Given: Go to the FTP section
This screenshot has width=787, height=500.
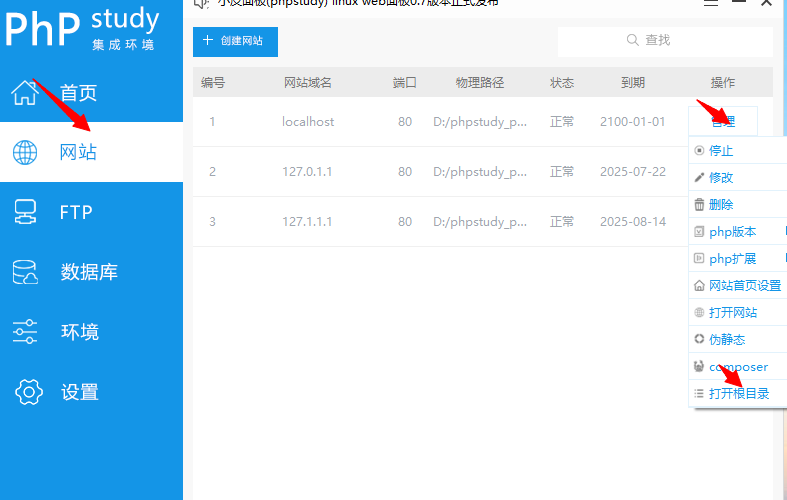Looking at the screenshot, I should click(91, 212).
